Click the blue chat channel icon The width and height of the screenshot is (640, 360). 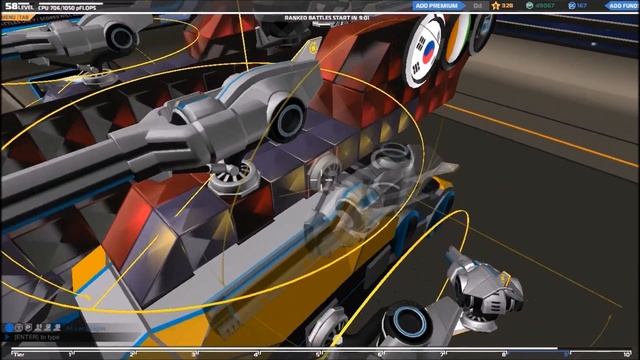[9, 327]
